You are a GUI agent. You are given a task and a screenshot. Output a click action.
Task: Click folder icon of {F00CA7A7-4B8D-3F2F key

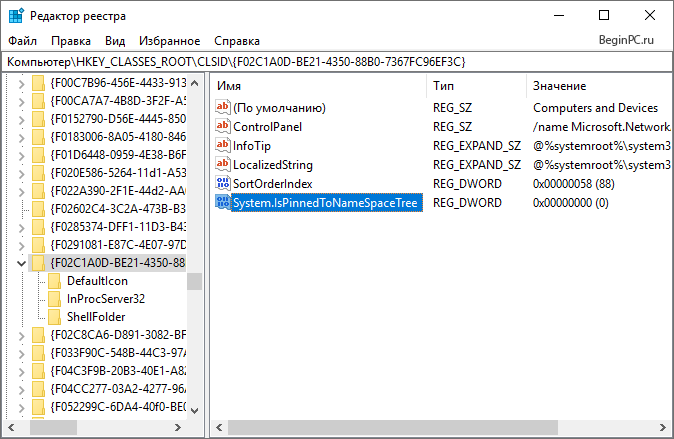pos(38,101)
